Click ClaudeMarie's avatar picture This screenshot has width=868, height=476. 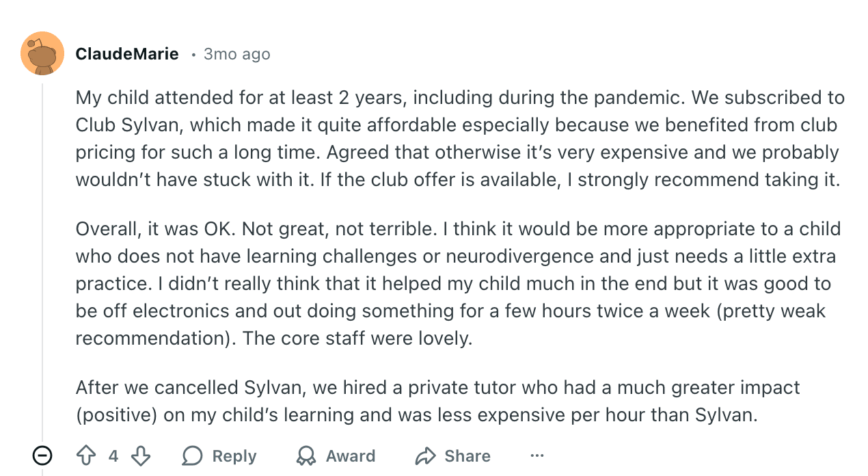pos(42,53)
